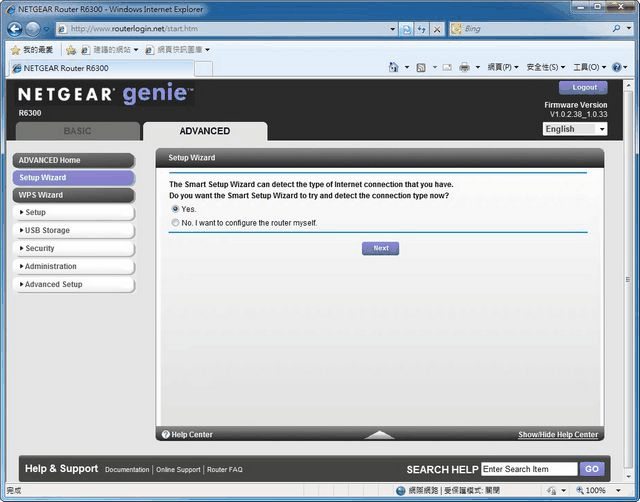
Task: Click the Help Center question mark icon
Action: [165, 434]
